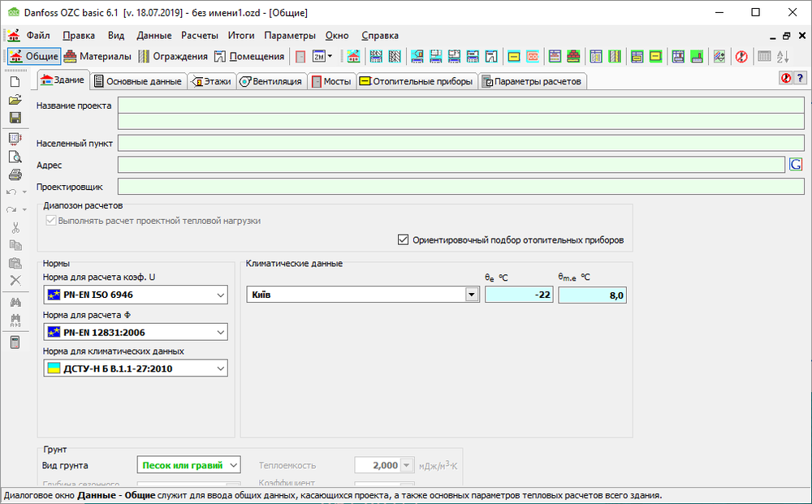Image resolution: width=812 pixels, height=504 pixels.
Task: Switch to the Отопительные приборы tab
Action: click(x=416, y=81)
